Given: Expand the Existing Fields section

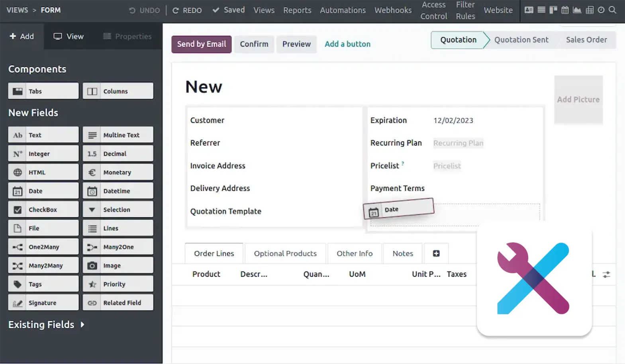Looking at the screenshot, I should (46, 325).
